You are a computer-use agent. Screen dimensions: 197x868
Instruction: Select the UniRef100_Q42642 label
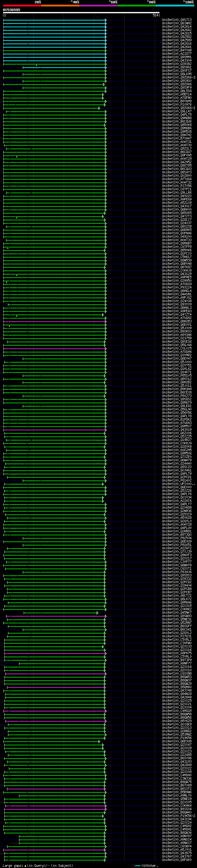point(177,30)
